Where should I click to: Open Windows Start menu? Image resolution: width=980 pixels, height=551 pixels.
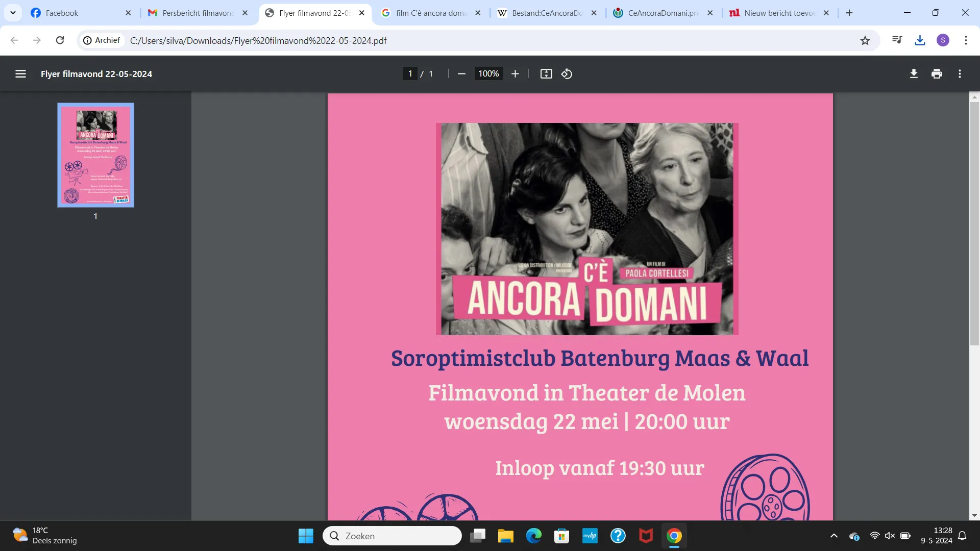point(306,536)
